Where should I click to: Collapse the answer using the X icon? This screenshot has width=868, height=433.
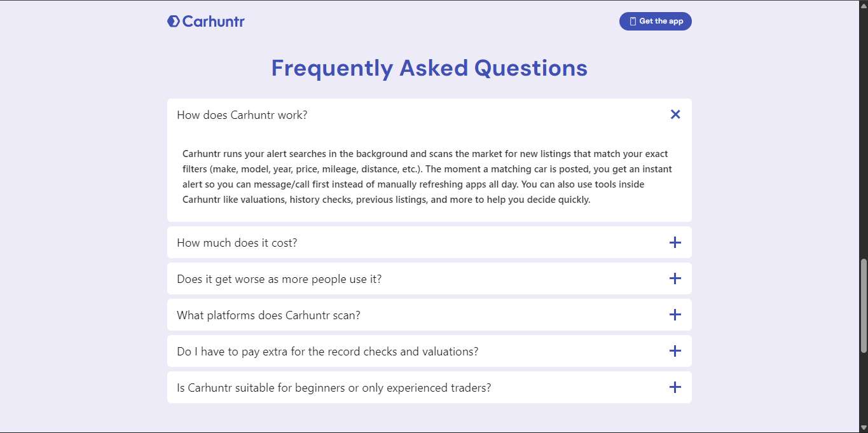[x=675, y=114]
